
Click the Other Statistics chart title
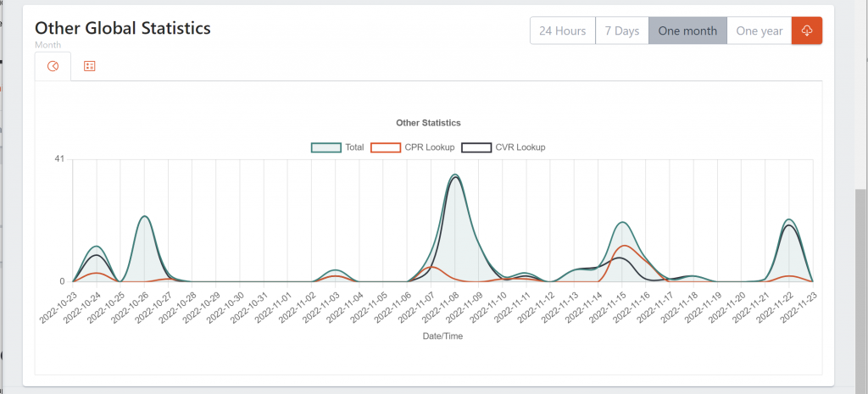coord(428,123)
